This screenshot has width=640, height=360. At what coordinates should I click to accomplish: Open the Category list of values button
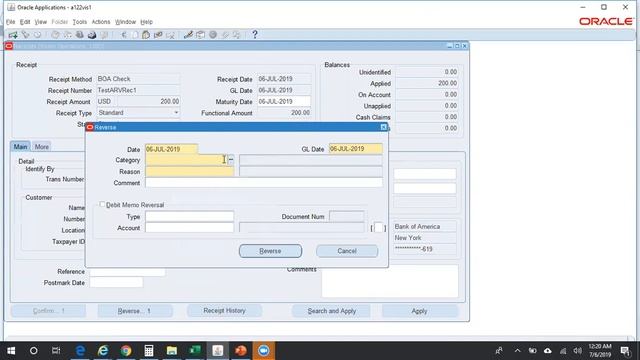pyautogui.click(x=231, y=160)
